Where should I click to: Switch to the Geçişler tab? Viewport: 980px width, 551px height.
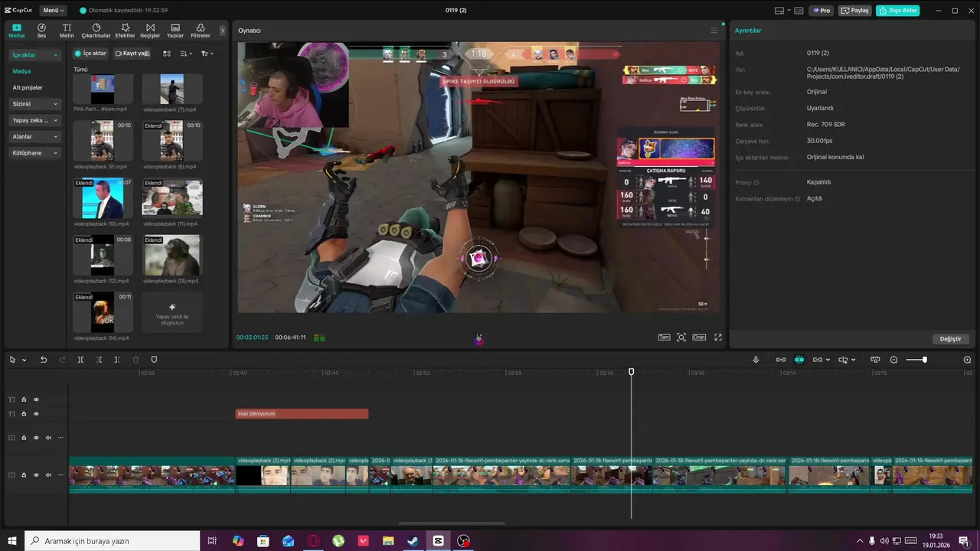(150, 31)
